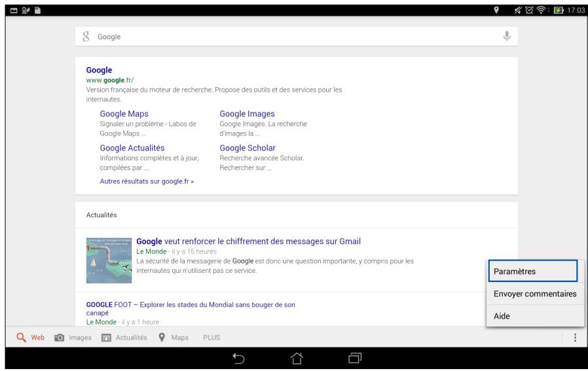Switch to the Web tab label
Screen dimensions: 588x371
[x=37, y=338]
